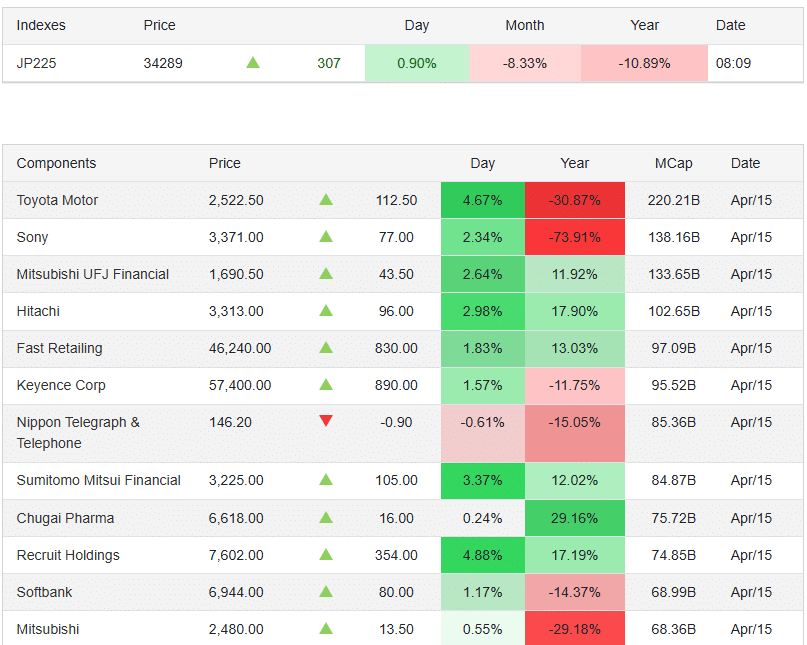
Task: Click the up arrow beside Sony price
Action: point(326,237)
